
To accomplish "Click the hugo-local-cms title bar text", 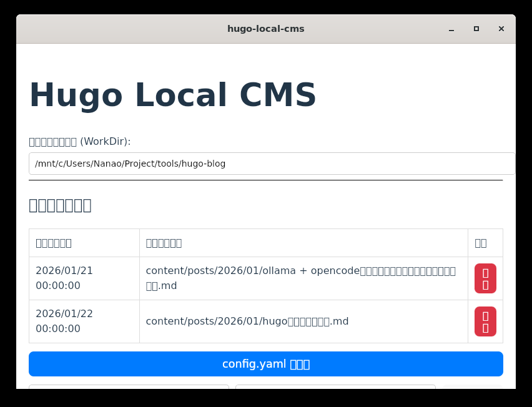I will [265, 29].
